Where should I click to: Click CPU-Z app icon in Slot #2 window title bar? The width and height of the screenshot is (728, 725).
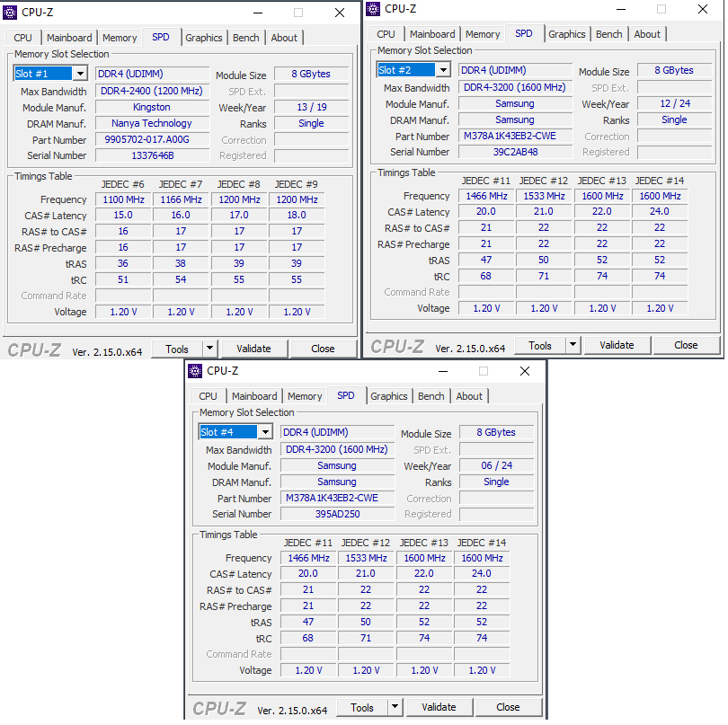click(373, 9)
